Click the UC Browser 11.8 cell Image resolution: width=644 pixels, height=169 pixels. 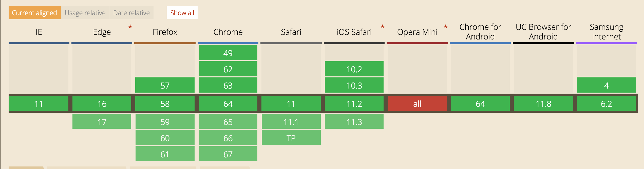click(x=543, y=103)
